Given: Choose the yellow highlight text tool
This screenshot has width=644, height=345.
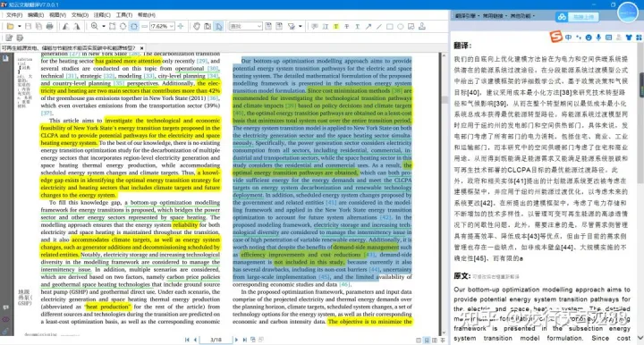Looking at the screenshot, I should pos(336,26).
